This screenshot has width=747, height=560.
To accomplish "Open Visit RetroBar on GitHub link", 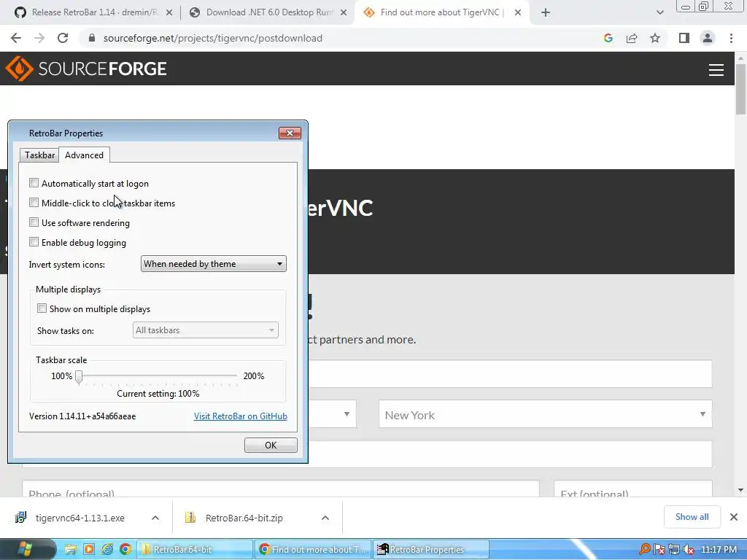I will [x=241, y=416].
